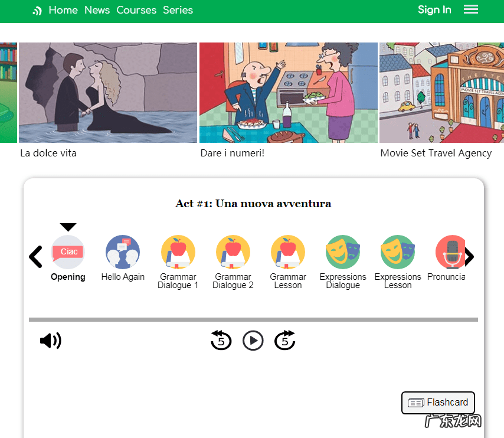504x438 pixels.
Task: Open the Hello Again lesson icon
Action: (123, 252)
